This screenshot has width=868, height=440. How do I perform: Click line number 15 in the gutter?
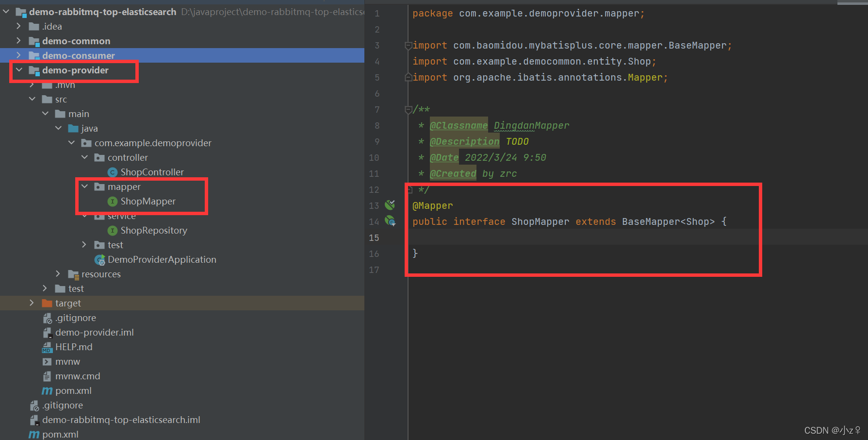(374, 237)
